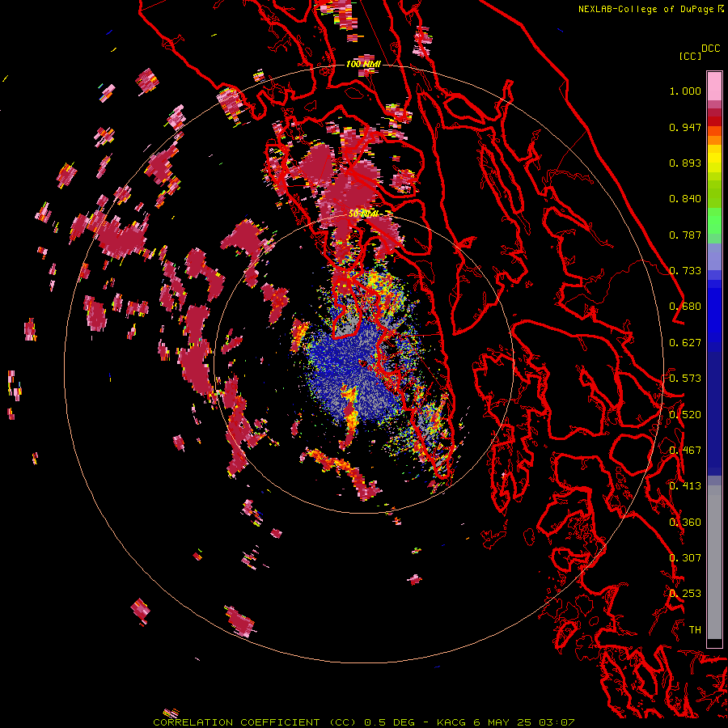This screenshot has width=728, height=728.
Task: Click the DCC product label
Action: [x=711, y=48]
